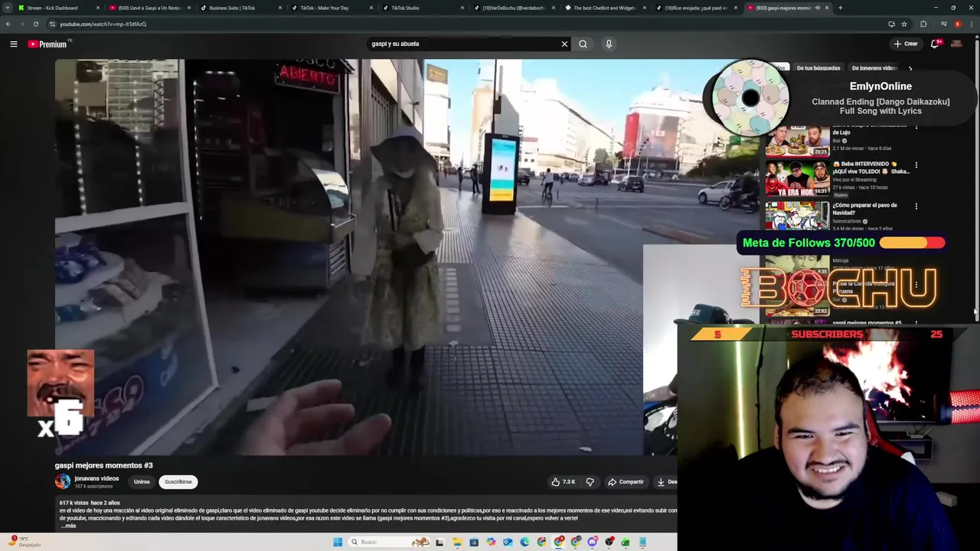This screenshot has width=980, height=551.
Task: Open jonavans videos channel avatar
Action: click(63, 481)
